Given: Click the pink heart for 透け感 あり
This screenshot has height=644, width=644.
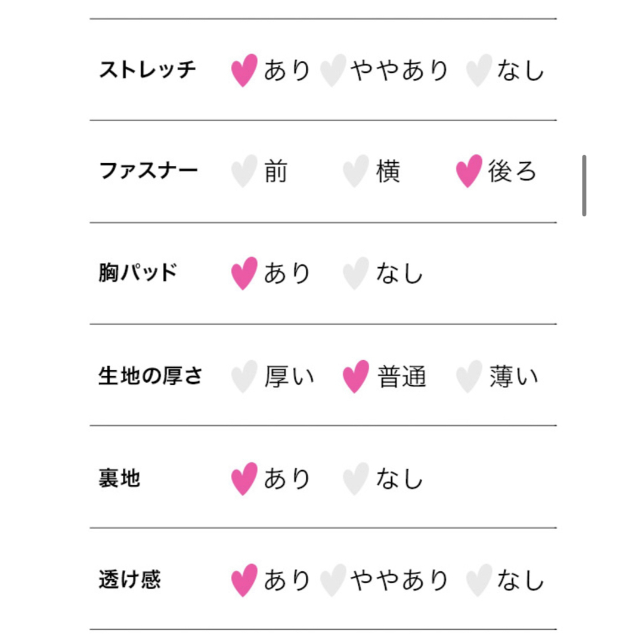Looking at the screenshot, I should pos(244,580).
